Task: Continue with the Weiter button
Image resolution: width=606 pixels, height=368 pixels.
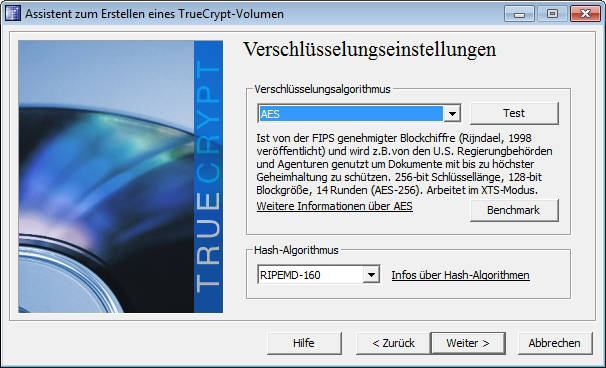Action: coord(468,343)
